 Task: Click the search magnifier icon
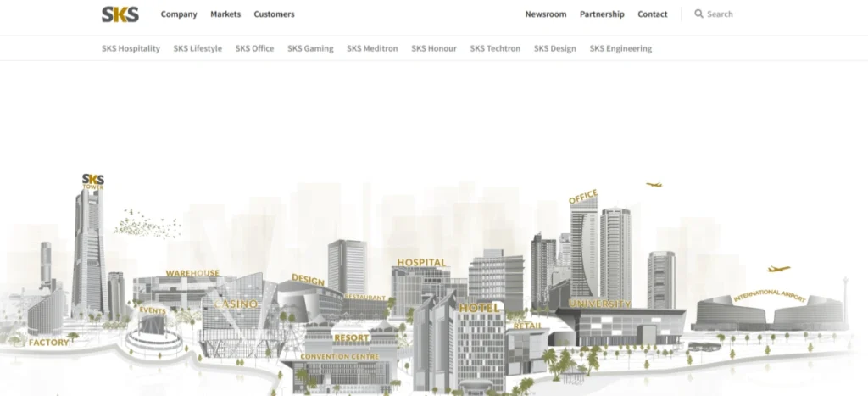pos(698,14)
